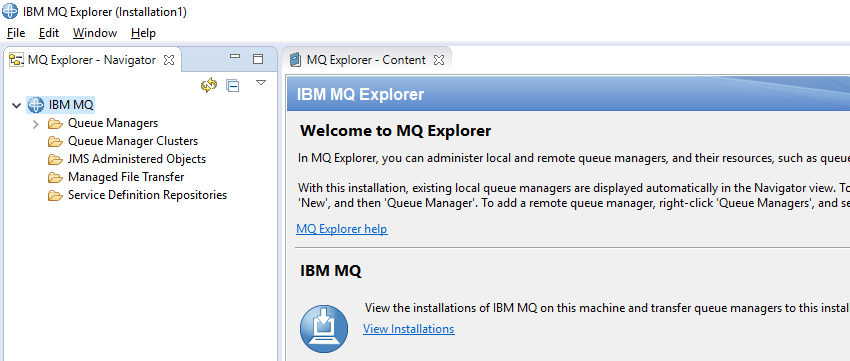Open the Help menu
The image size is (850, 361).
(x=143, y=33)
